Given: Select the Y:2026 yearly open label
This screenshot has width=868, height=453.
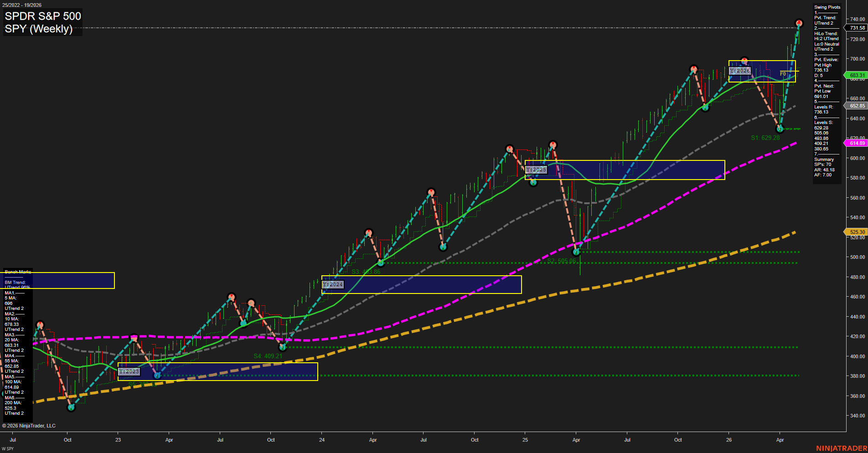Looking at the screenshot, I should coord(739,71).
